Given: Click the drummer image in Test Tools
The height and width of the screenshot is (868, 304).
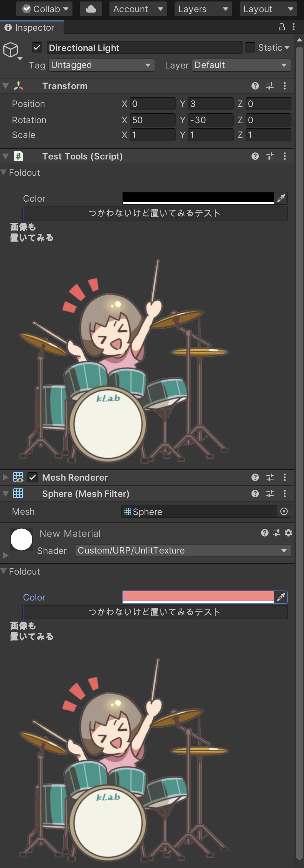Looking at the screenshot, I should [x=124, y=361].
